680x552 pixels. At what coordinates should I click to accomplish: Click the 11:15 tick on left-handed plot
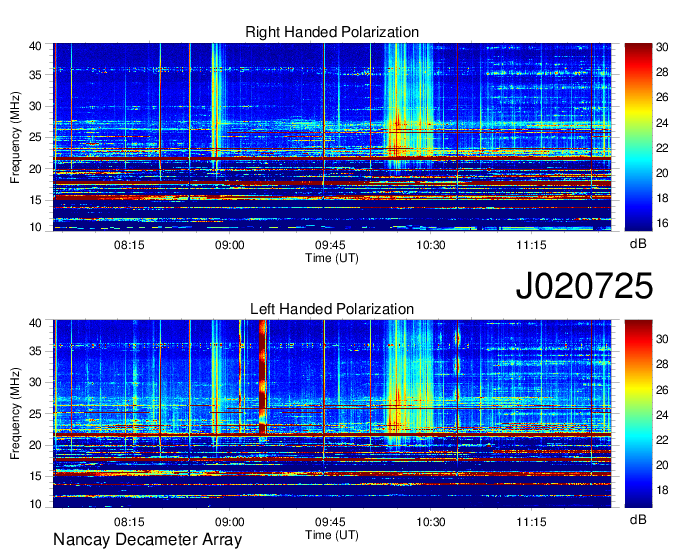pos(531,522)
